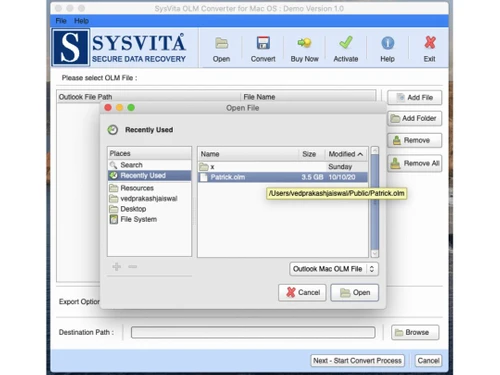
Task: Click the Remove All button
Action: pos(415,163)
